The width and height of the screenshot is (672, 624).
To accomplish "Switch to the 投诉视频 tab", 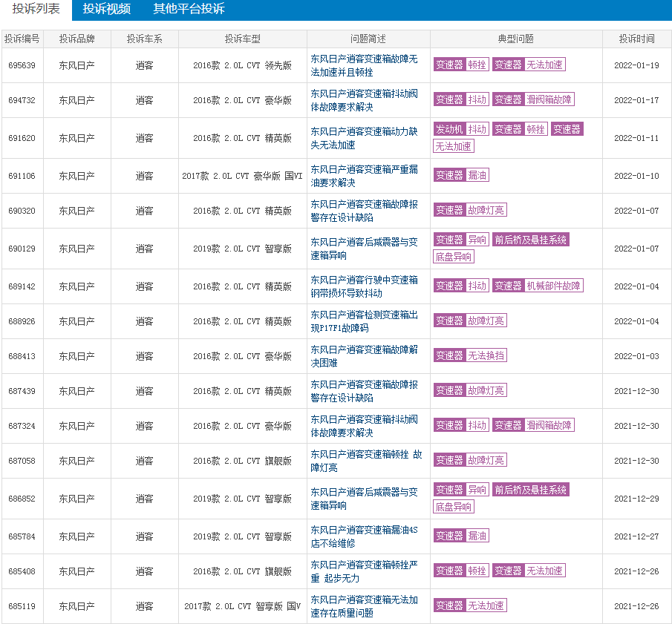I will coord(106,9).
